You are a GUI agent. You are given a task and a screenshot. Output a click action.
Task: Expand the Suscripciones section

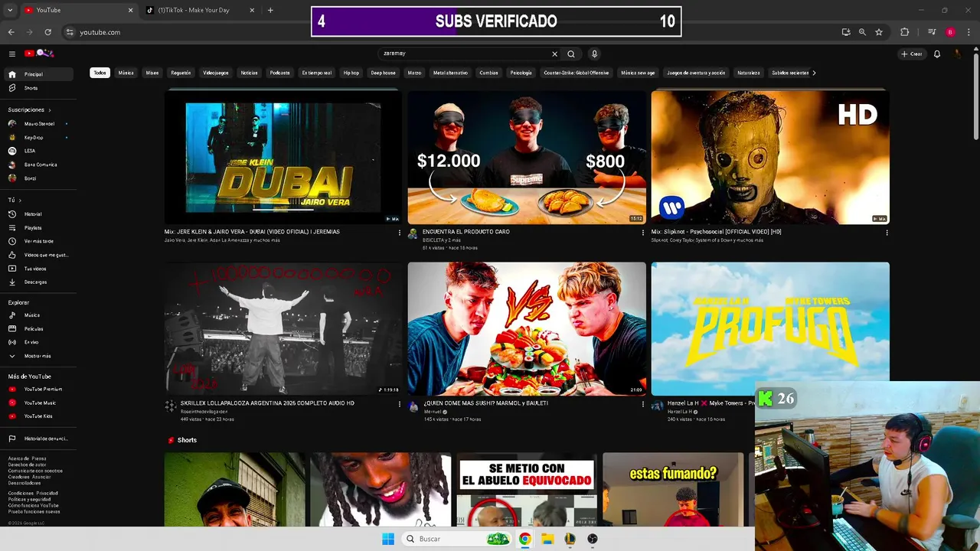tap(30, 109)
